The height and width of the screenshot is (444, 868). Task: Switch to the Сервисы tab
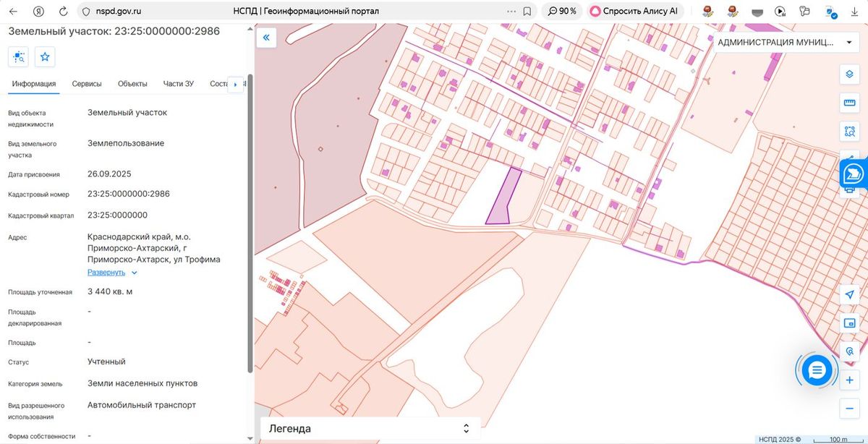(87, 84)
